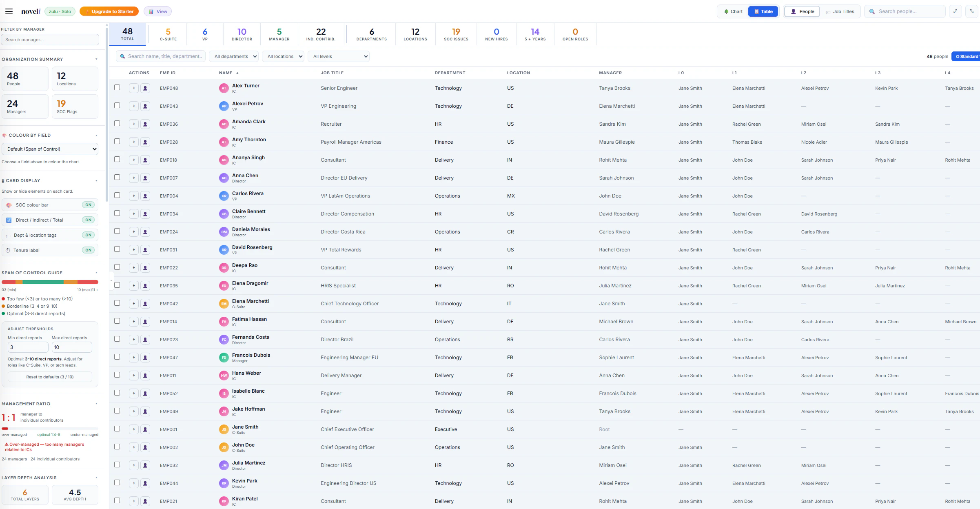Toggle the SOC colour bar switch

[x=88, y=205]
